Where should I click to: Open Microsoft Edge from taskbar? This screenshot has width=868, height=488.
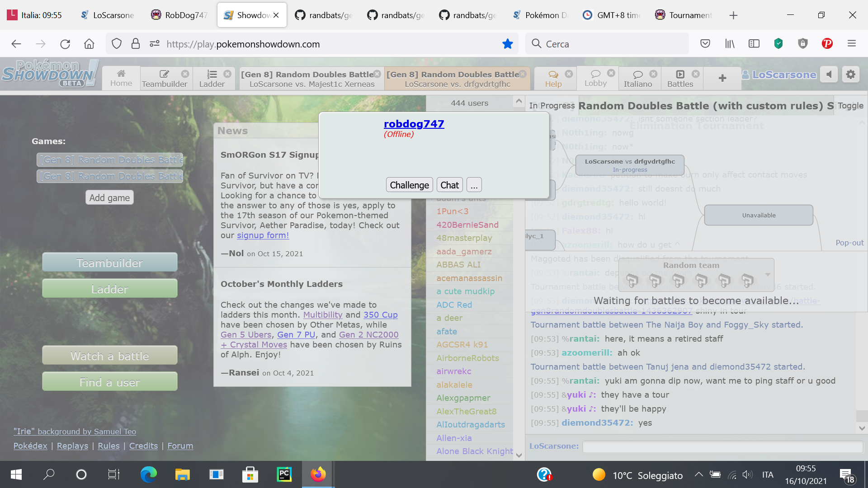point(148,474)
